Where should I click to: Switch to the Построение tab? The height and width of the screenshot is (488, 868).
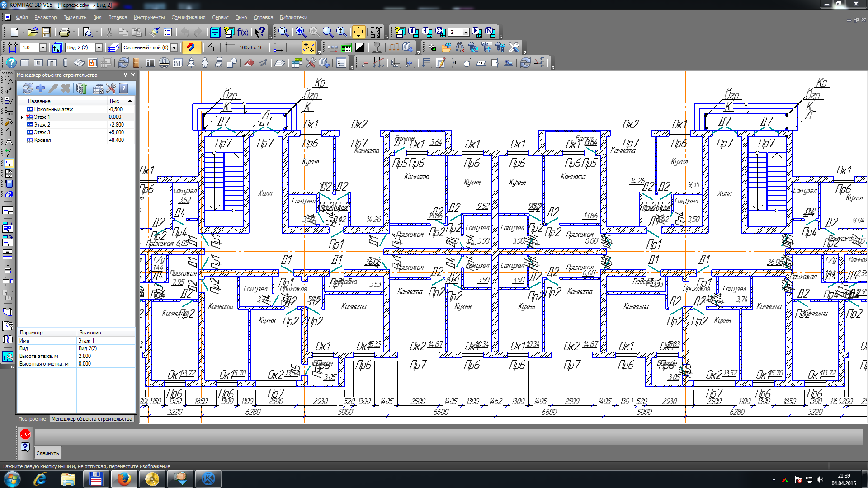32,419
